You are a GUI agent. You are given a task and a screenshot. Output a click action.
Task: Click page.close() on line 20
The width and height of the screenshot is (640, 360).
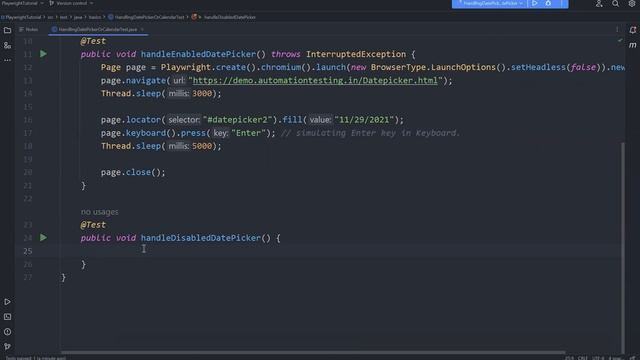[x=133, y=172]
